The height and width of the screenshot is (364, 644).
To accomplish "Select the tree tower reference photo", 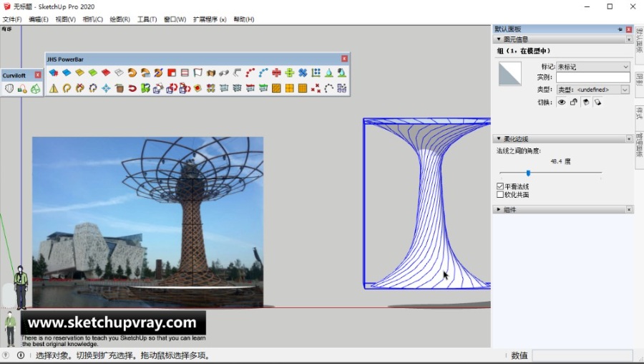I will point(148,222).
